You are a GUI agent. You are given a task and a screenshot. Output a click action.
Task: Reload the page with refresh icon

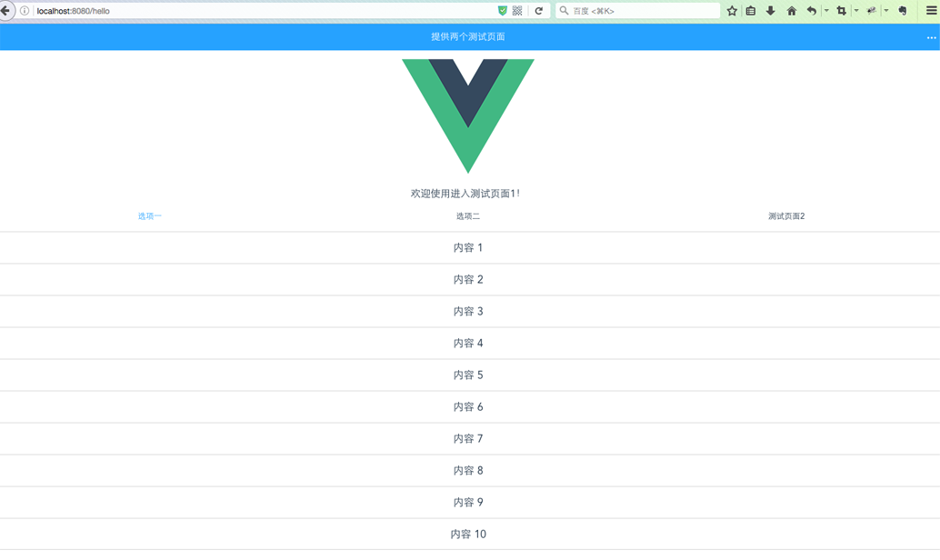(538, 11)
